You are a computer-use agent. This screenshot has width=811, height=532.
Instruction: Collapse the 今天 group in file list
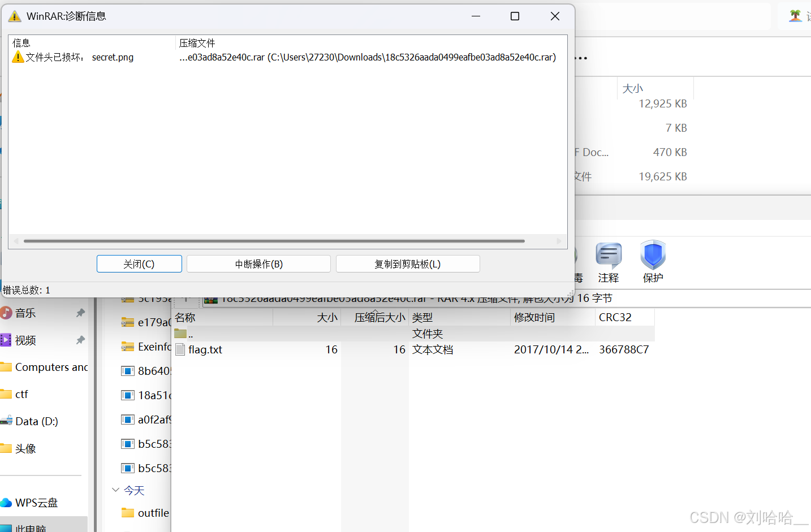click(x=115, y=490)
